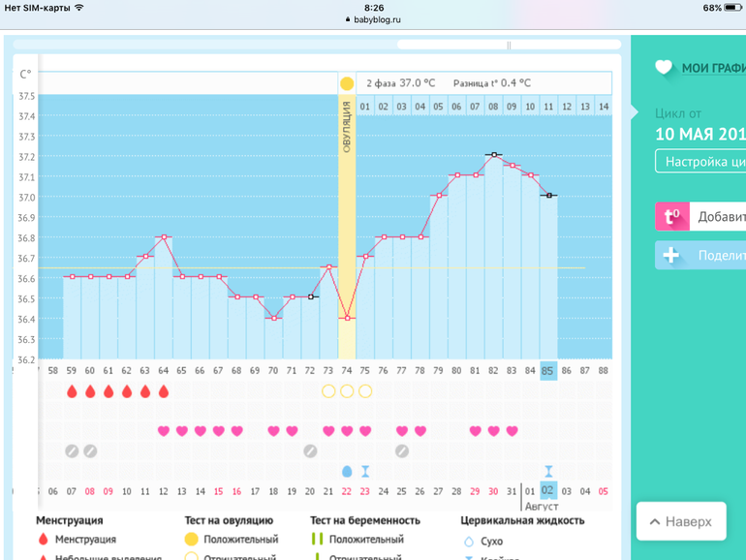
Task: Click the 37.2 temperature point on day 82
Action: pyautogui.click(x=493, y=155)
